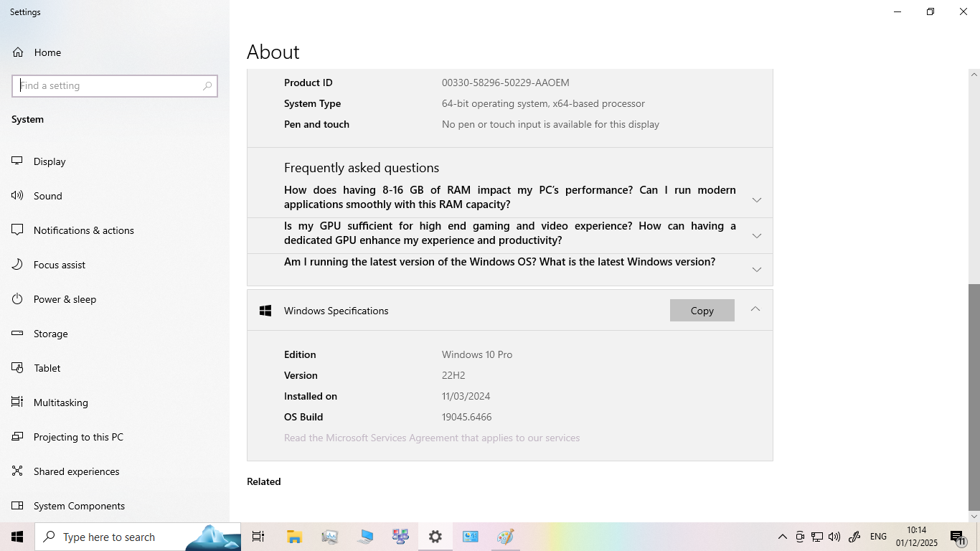The width and height of the screenshot is (980, 551).
Task: Expand the RAM performance FAQ question
Action: pyautogui.click(x=756, y=199)
